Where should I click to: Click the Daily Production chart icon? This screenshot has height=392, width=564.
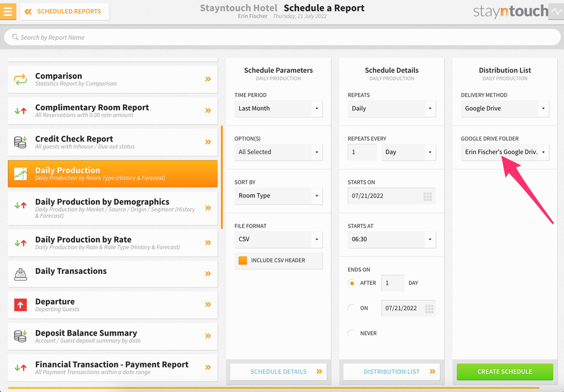point(20,173)
